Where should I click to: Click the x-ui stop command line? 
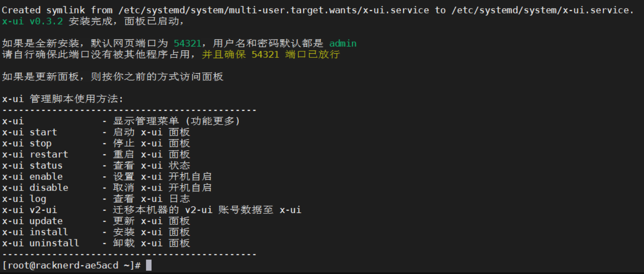(x=27, y=143)
